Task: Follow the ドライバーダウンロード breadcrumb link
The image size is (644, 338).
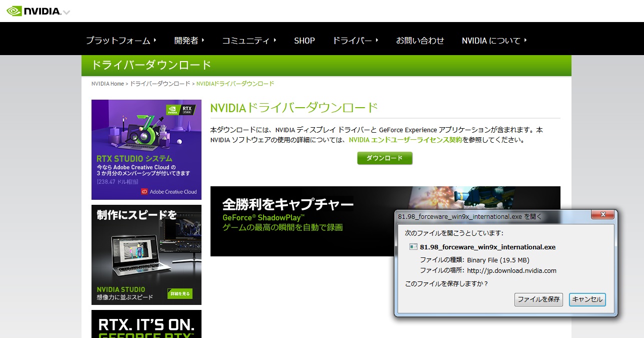Action: point(160,84)
